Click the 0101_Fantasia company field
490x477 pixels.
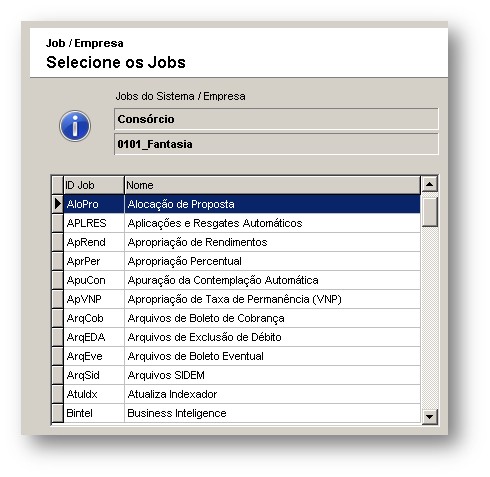(x=276, y=144)
